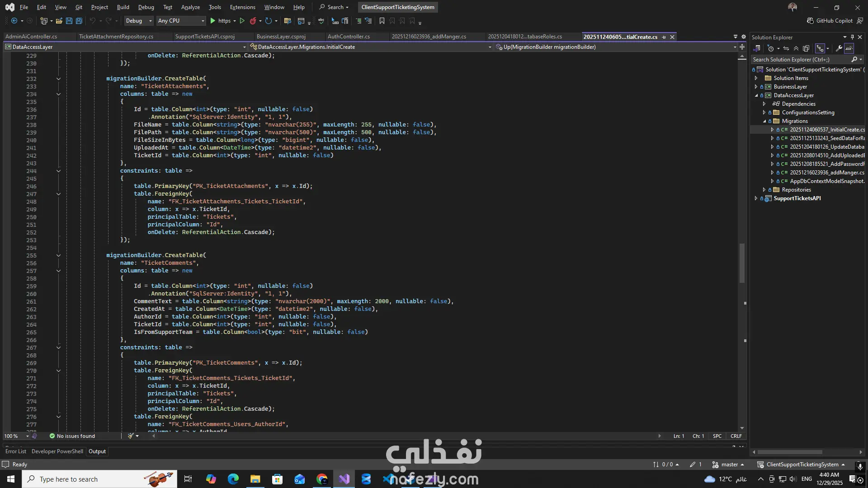The image size is (868, 488).
Task: Click the Toggle Bookmark icon in toolbar
Action: tap(382, 21)
